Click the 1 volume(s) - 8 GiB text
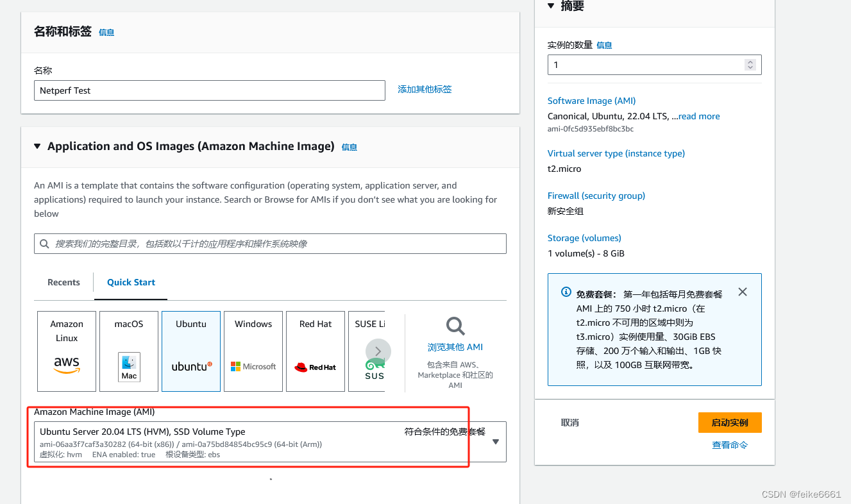This screenshot has height=504, width=851. pyautogui.click(x=586, y=253)
